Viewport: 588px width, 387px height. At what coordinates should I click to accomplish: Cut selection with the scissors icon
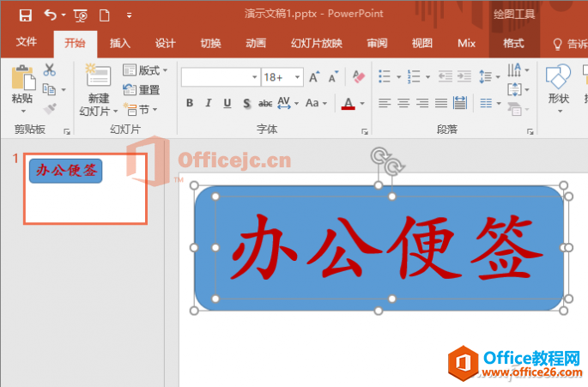[x=50, y=70]
